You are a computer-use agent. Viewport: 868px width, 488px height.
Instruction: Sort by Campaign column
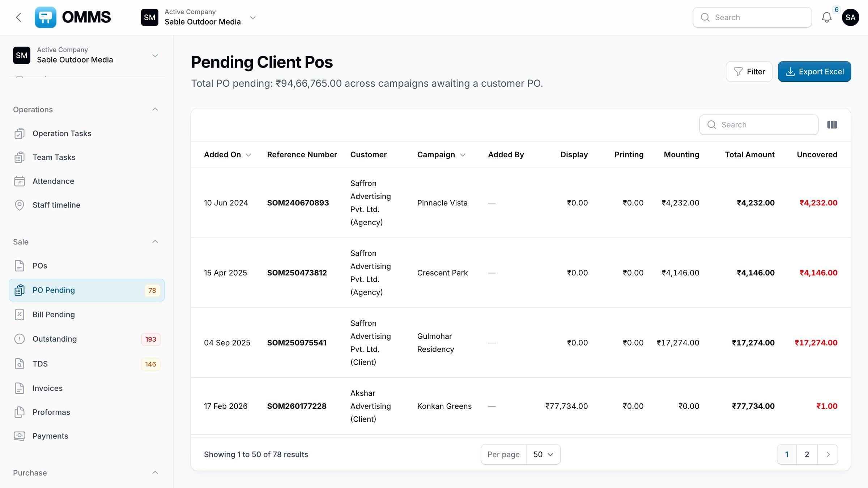[441, 155]
